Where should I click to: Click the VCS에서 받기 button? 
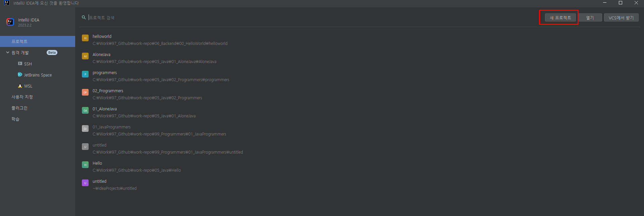coord(621,17)
